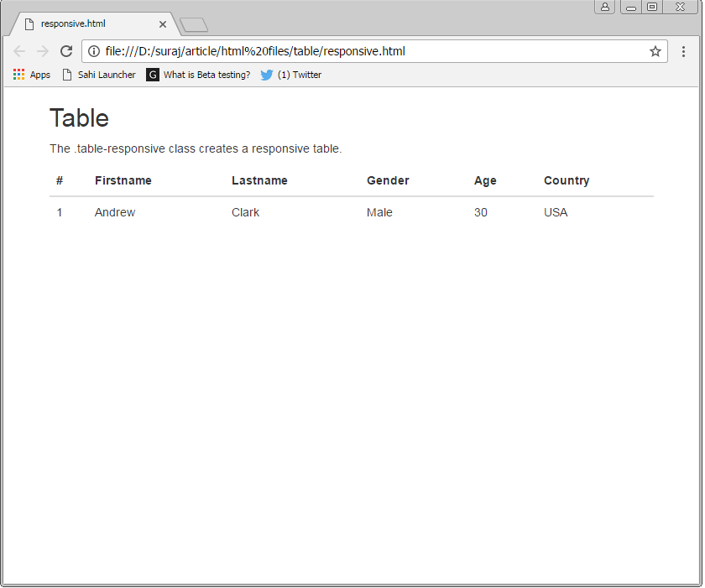Click the USA cell

point(556,212)
